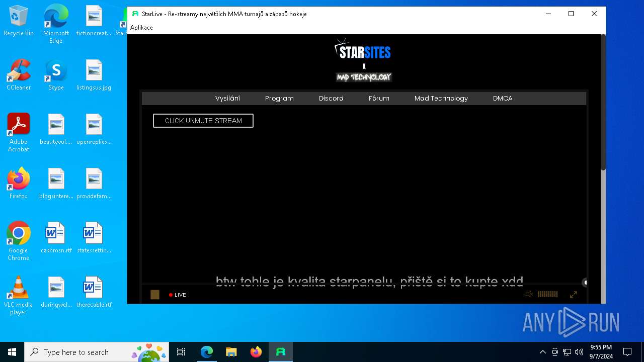Open VLC media player desktop shortcut

[x=19, y=296]
